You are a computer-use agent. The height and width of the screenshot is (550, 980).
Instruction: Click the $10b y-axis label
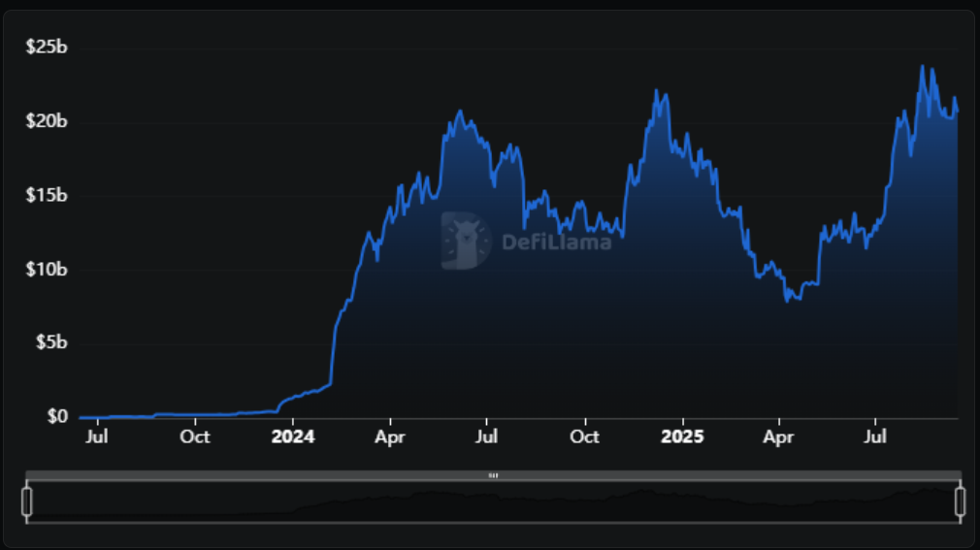coord(47,269)
